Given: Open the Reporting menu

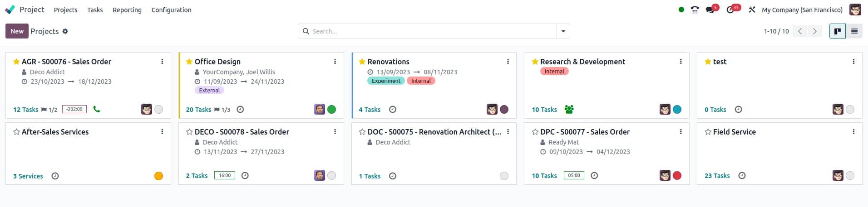Looking at the screenshot, I should coord(127,10).
